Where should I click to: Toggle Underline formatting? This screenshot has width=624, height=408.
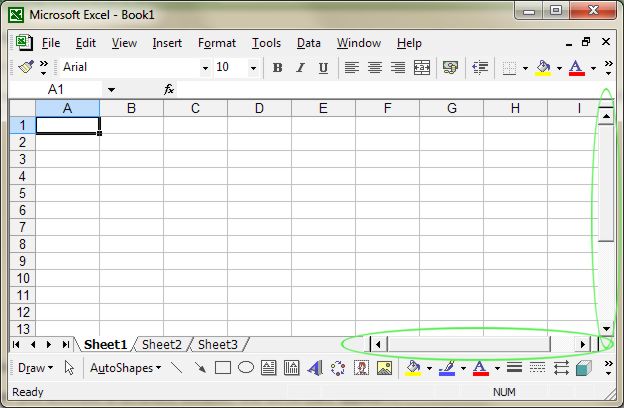[x=323, y=68]
